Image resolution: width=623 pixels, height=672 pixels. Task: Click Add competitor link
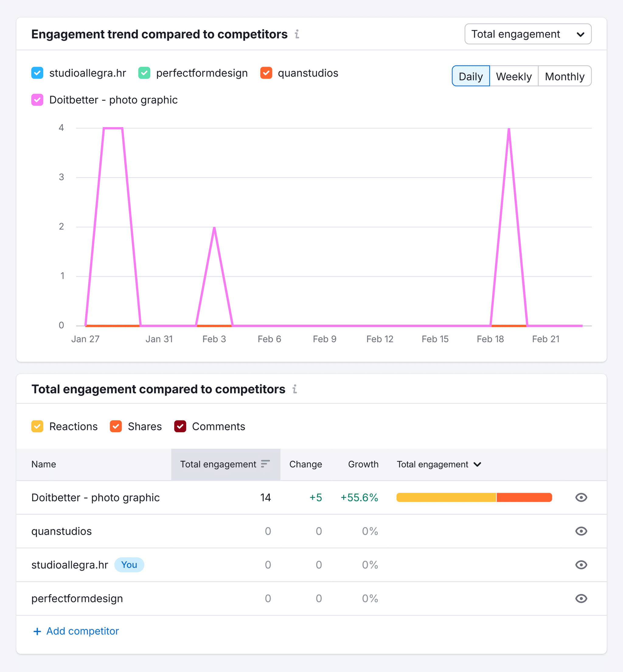pos(76,631)
